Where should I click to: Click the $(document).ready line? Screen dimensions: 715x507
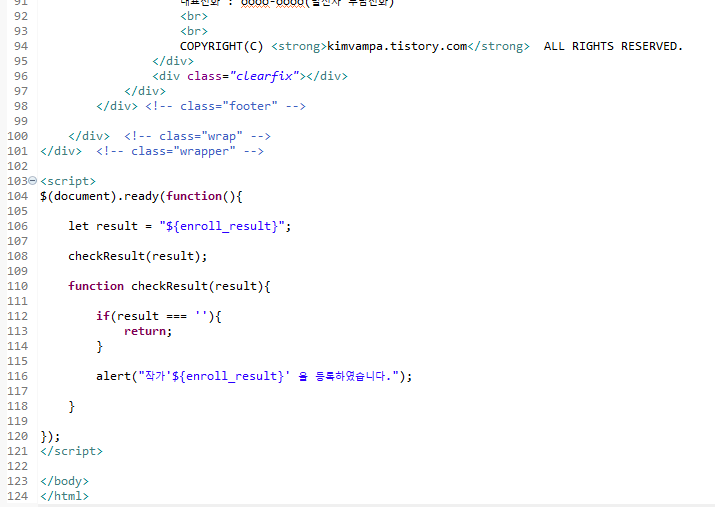coord(141,196)
